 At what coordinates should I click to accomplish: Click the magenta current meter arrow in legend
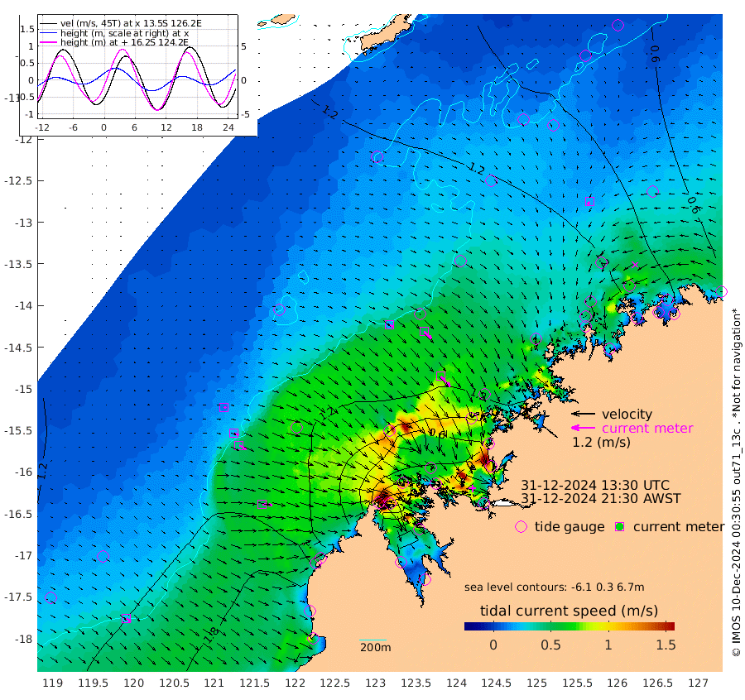583,428
